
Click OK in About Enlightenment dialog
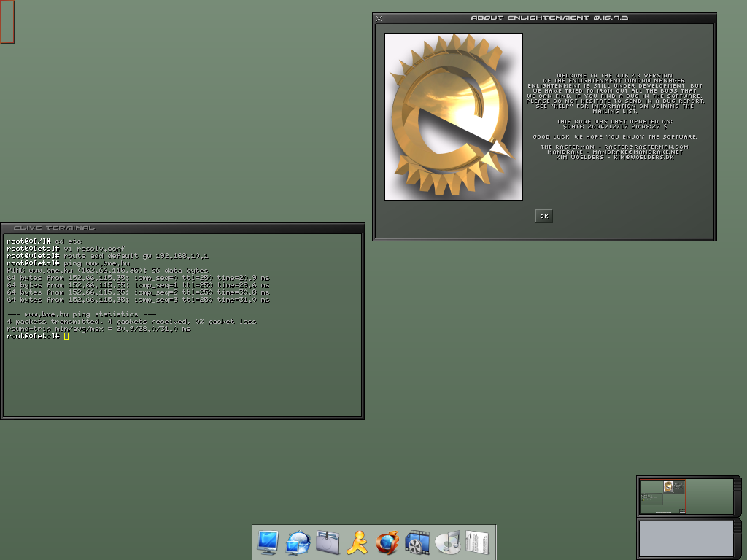click(544, 216)
